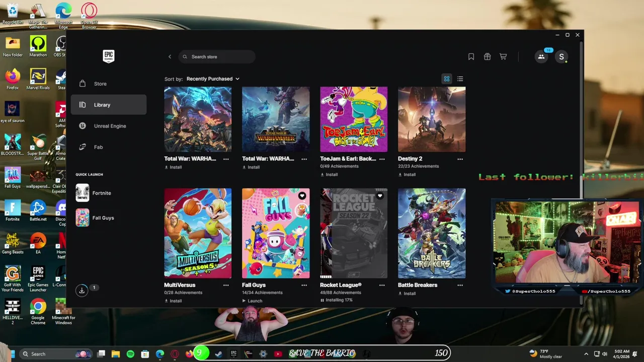Select the Gang Beasts desktop icon

(13, 243)
